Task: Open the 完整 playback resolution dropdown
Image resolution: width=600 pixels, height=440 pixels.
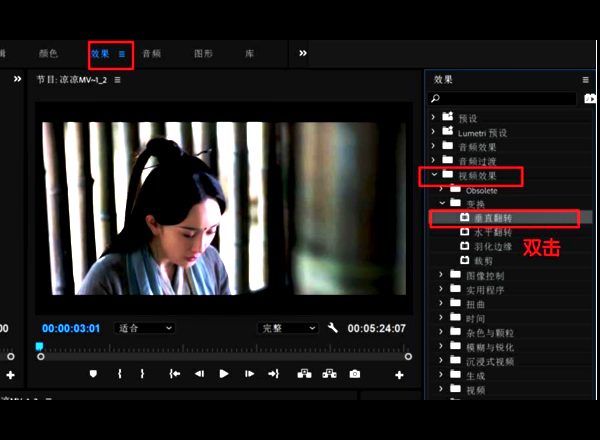Action: pyautogui.click(x=285, y=328)
